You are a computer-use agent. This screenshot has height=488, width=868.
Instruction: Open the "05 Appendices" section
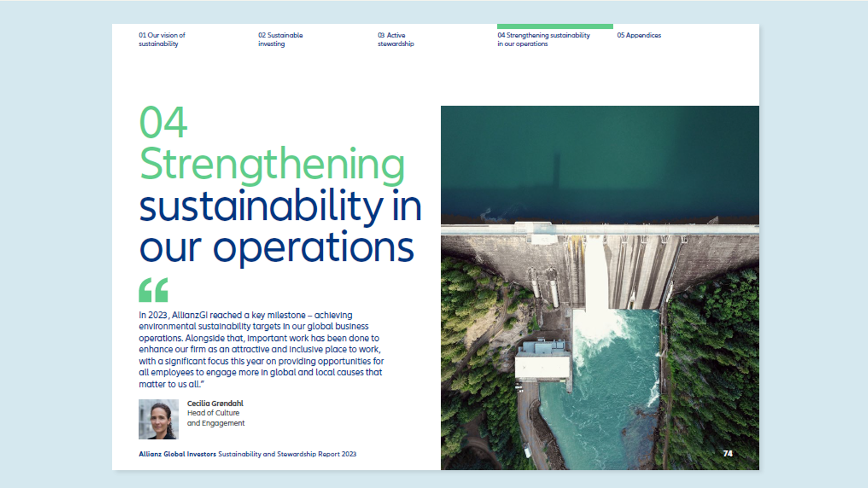pyautogui.click(x=639, y=35)
